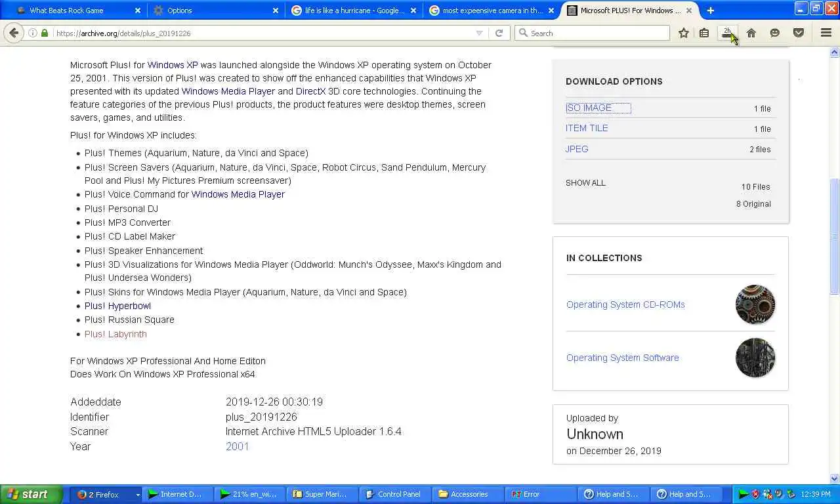The image size is (840, 504).
Task: Click the green arrow download manager tray icon
Action: (x=744, y=494)
